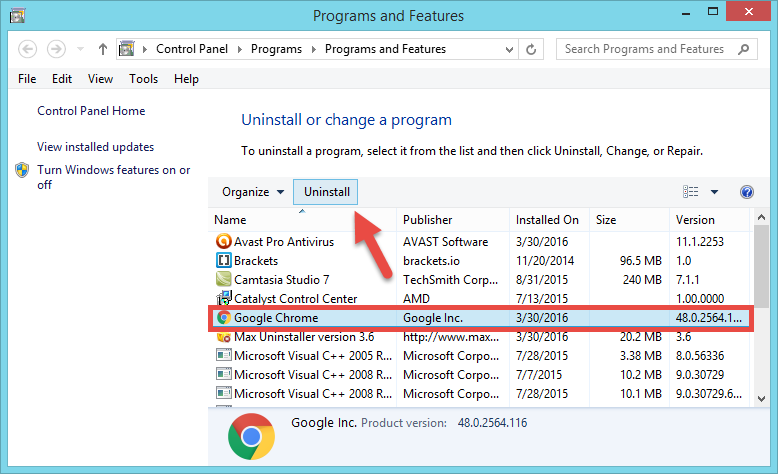Screen dimensions: 778x474
Task: Open View installed updates link
Action: 95,147
